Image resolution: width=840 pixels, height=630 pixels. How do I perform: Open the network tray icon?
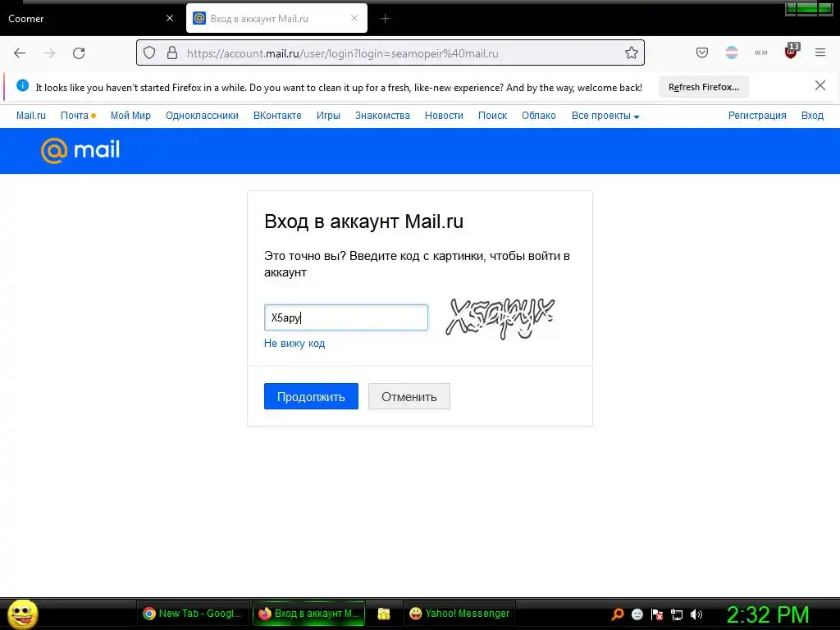point(677,614)
